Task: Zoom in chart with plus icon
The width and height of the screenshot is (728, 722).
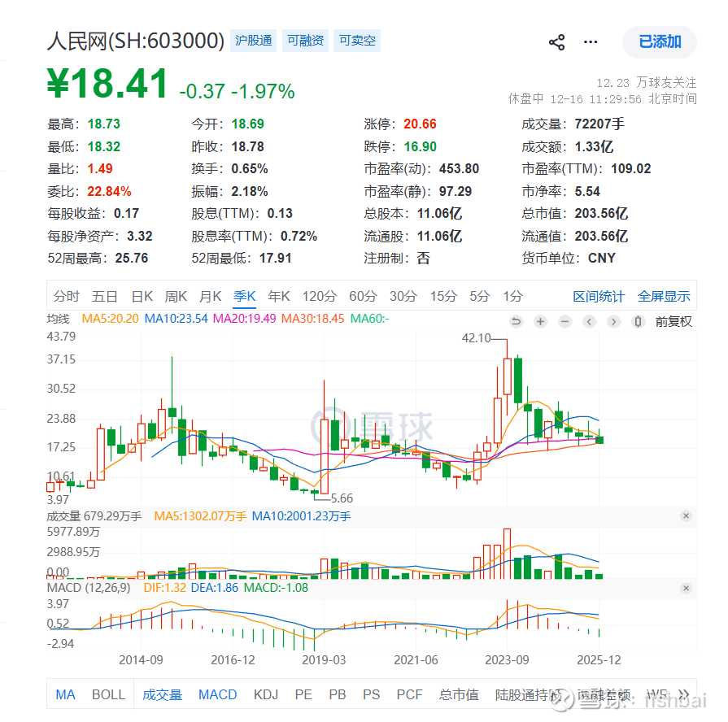Action: click(540, 321)
